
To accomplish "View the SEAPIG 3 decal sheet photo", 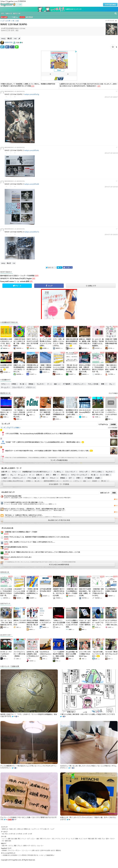I will coord(19,207).
